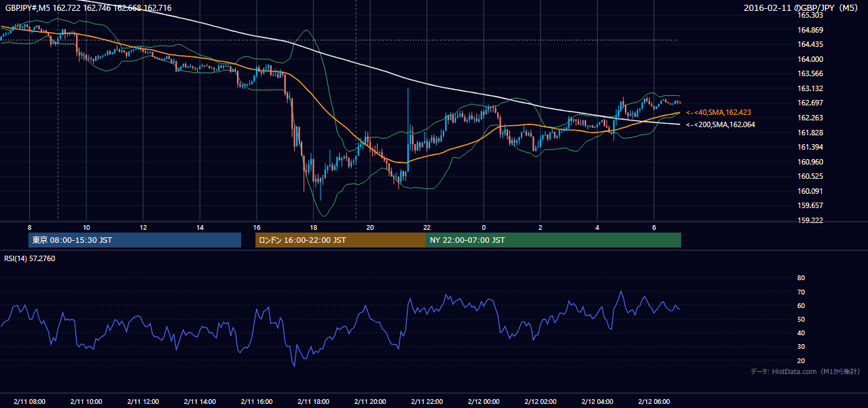This screenshot has height=408, width=868.
Task: Click the hour 6 tick on chart axis
Action: (x=654, y=227)
